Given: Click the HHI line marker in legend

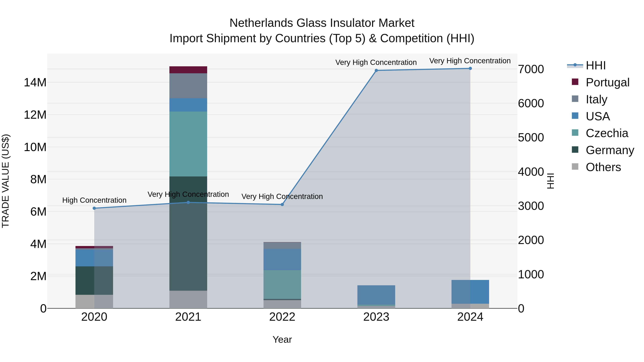Looking at the screenshot, I should coord(575,65).
